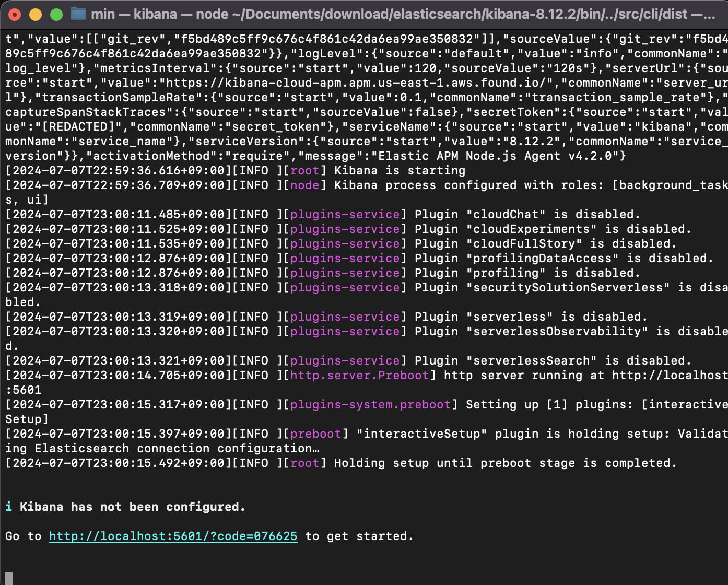Click the [preboot] logger tag

pyautogui.click(x=315, y=434)
